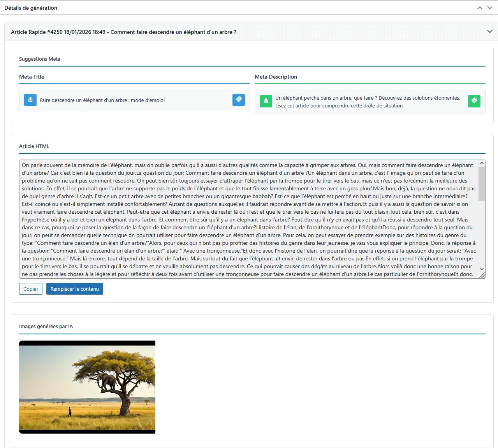
Task: Click the upward chevron icon top right
Action: (x=480, y=8)
